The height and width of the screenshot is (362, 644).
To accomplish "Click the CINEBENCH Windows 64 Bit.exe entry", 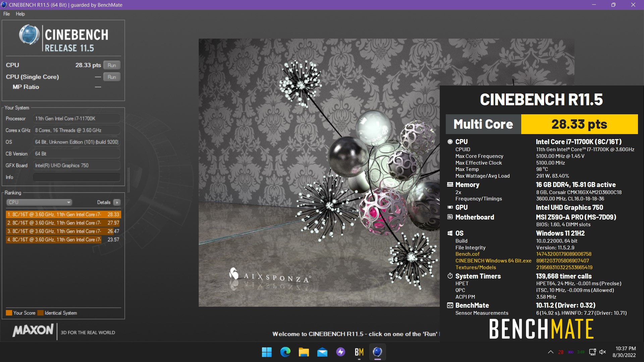I will pyautogui.click(x=493, y=261).
